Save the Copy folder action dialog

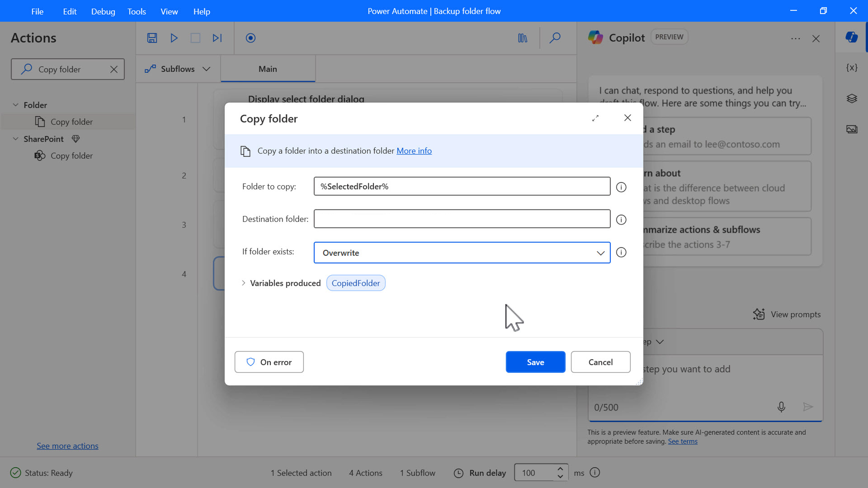tap(535, 362)
